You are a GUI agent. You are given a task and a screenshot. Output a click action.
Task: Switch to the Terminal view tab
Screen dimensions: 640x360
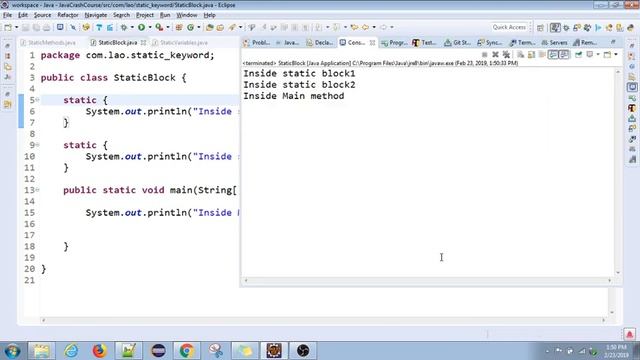(522, 42)
